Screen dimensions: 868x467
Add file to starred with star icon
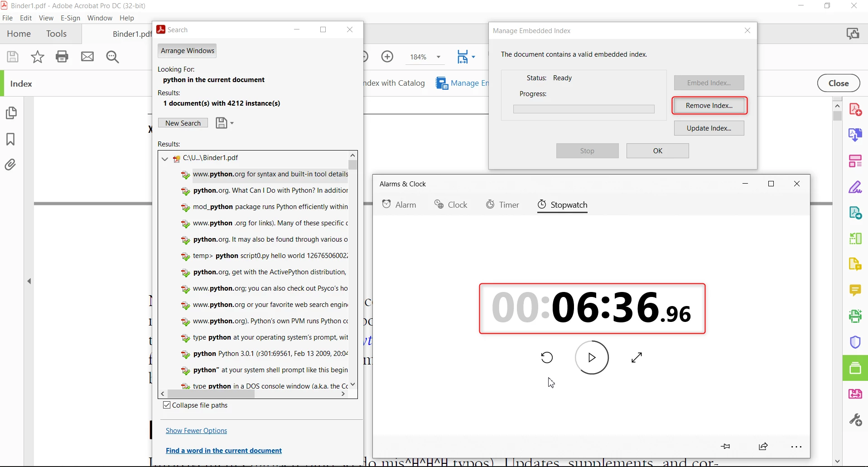coord(38,57)
